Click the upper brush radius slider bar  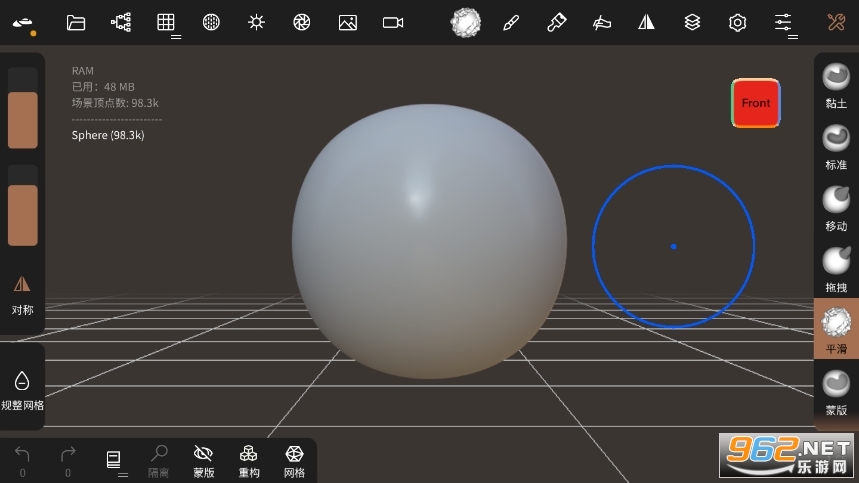[22, 119]
